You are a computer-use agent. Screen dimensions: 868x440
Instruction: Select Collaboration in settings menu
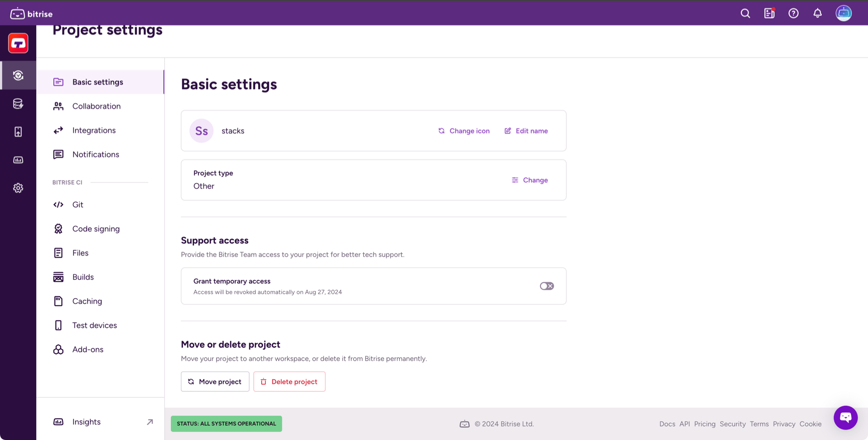[x=96, y=106]
